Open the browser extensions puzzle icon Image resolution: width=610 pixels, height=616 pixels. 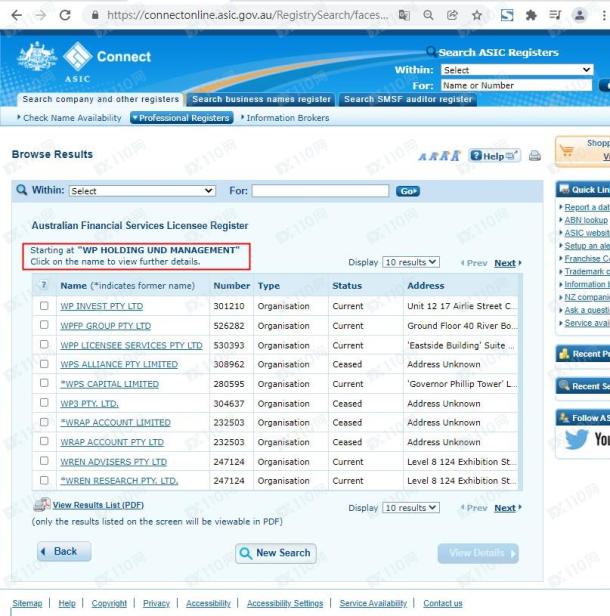click(531, 15)
